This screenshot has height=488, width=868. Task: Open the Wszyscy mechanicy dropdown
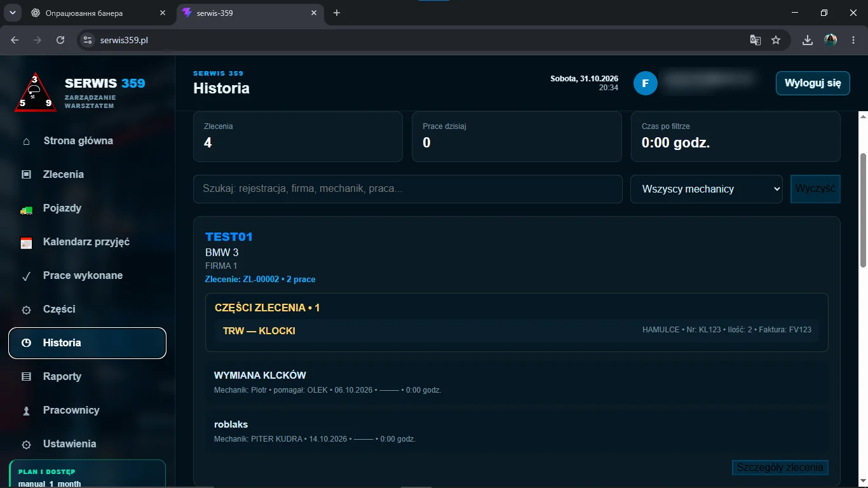coord(706,189)
